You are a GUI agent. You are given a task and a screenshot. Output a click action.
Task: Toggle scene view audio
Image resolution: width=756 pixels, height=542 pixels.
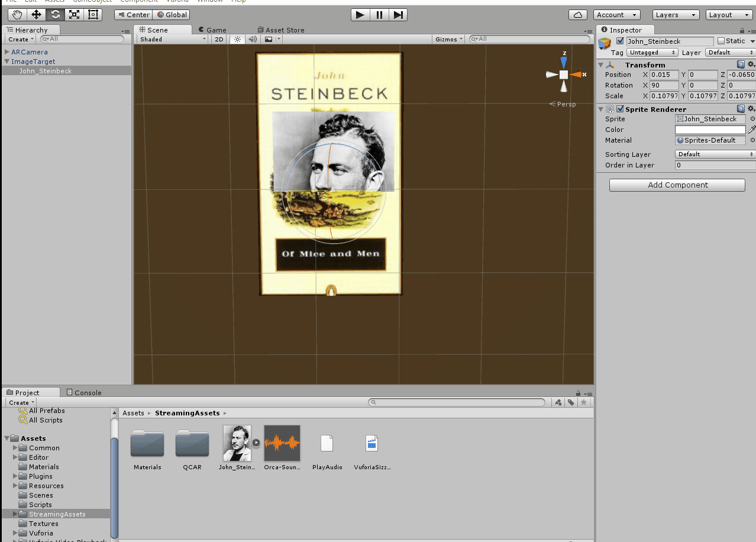(253, 39)
